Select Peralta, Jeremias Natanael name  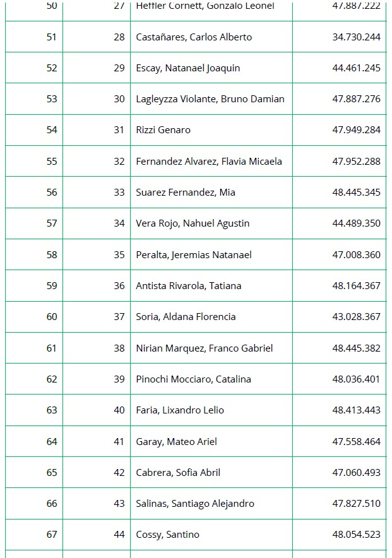[194, 255]
